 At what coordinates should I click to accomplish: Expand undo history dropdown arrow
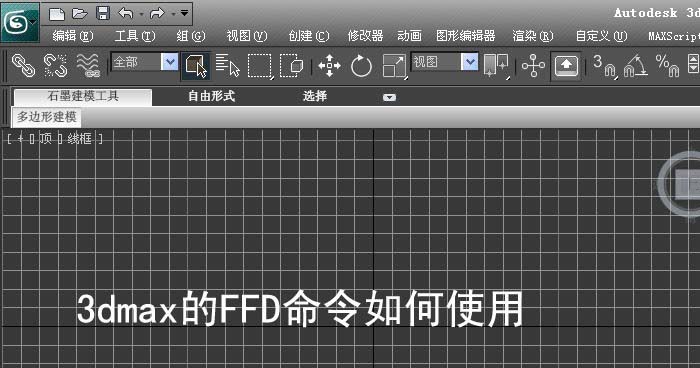141,14
